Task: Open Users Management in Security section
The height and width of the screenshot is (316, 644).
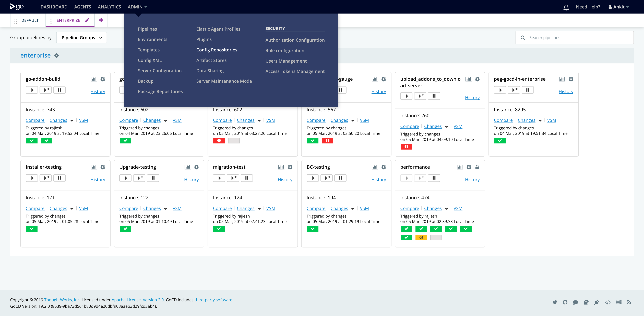Action: 286,61
